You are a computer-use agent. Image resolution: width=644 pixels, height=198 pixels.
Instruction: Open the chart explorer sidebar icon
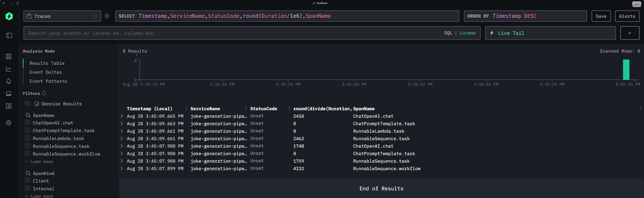pyautogui.click(x=9, y=69)
